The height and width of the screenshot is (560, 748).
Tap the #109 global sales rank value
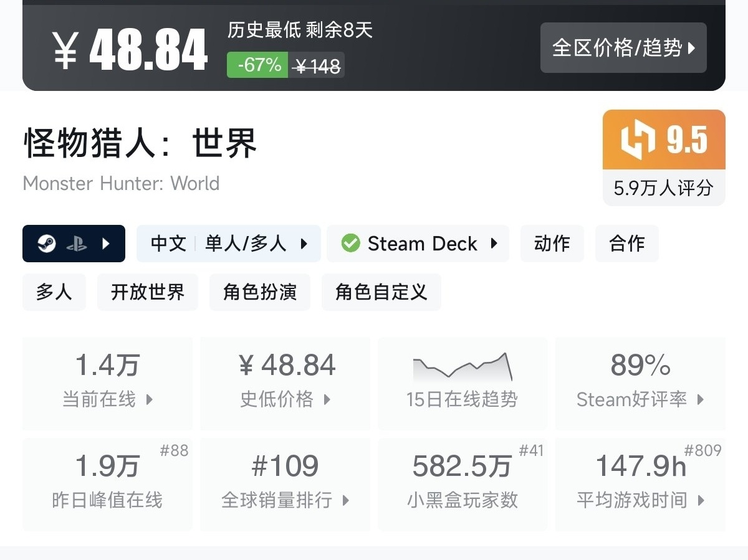click(285, 466)
